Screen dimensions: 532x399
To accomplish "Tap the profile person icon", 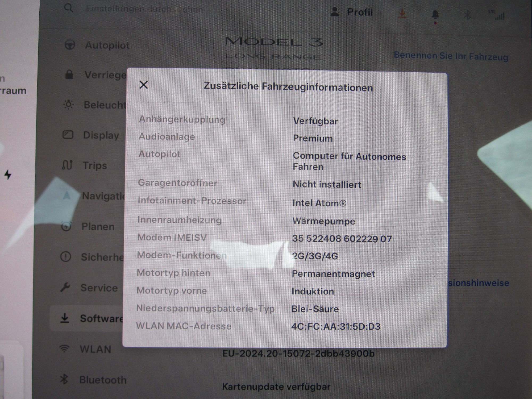I will [335, 12].
